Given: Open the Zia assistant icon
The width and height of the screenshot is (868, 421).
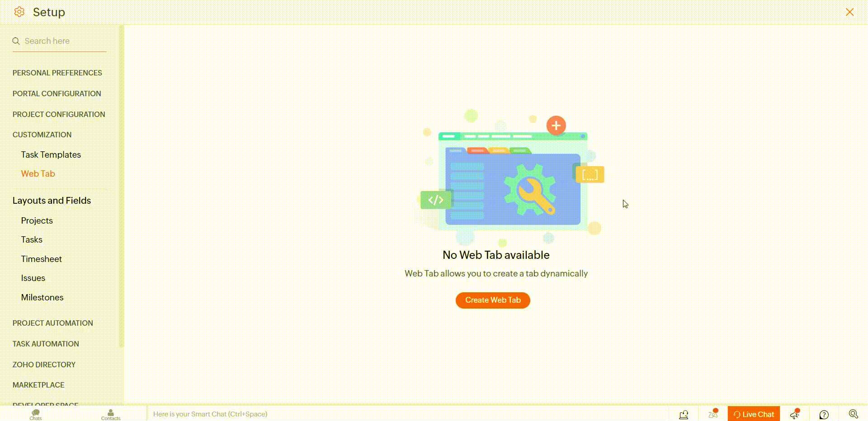Looking at the screenshot, I should tap(713, 414).
